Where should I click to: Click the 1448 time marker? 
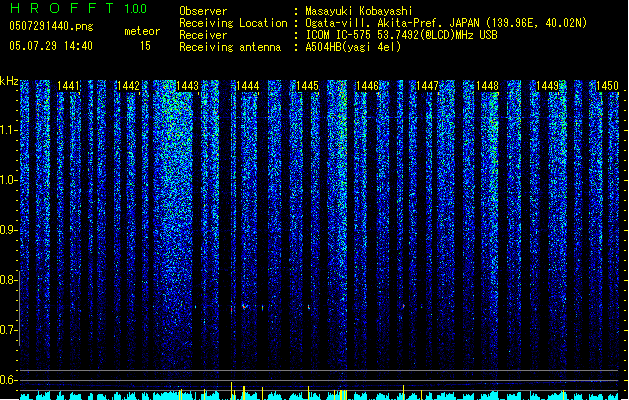coord(487,86)
